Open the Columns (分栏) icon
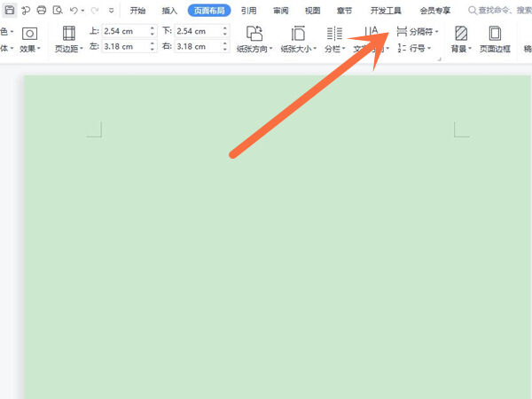Viewport: 532px width, 399px height. pyautogui.click(x=334, y=35)
